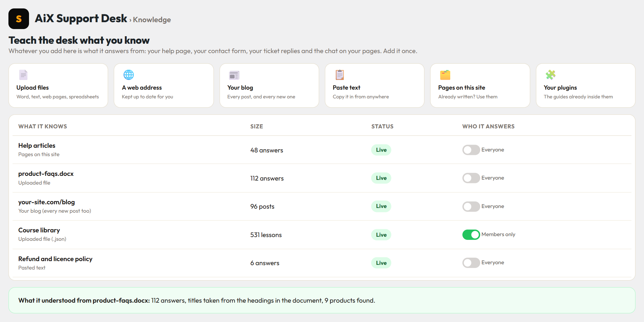Open the Course library entry
The image size is (644, 322).
[39, 230]
